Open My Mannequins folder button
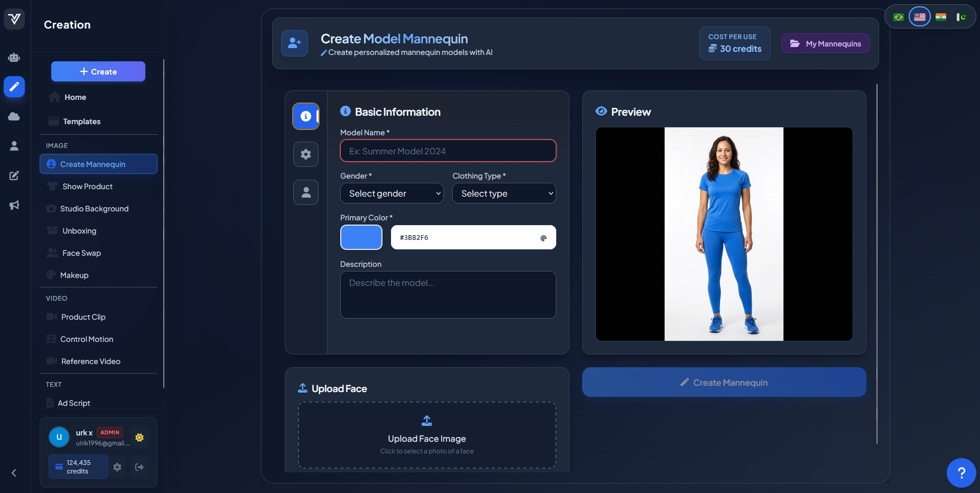Image resolution: width=980 pixels, height=493 pixels. (x=826, y=43)
